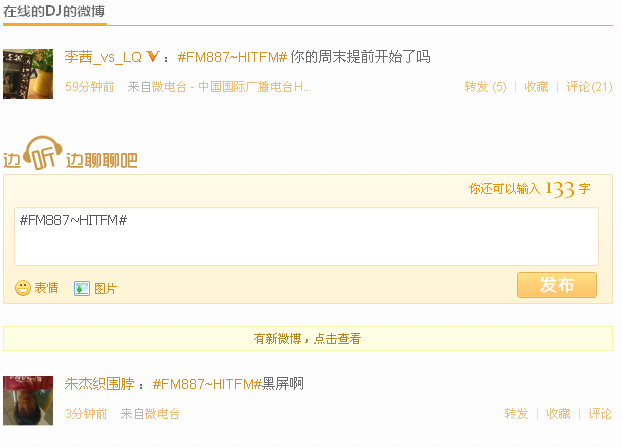
Task: Click 收藏 on 李茜_vs_LQ post
Action: [536, 86]
